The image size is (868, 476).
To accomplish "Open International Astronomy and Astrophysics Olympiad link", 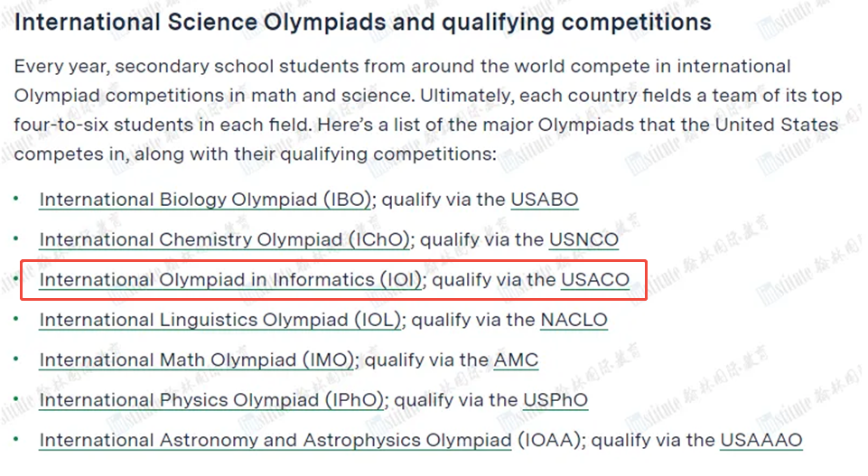I will [x=275, y=441].
